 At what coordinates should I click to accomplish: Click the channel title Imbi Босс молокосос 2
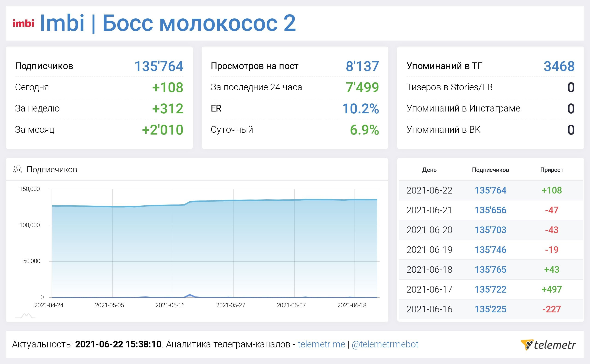tap(168, 23)
